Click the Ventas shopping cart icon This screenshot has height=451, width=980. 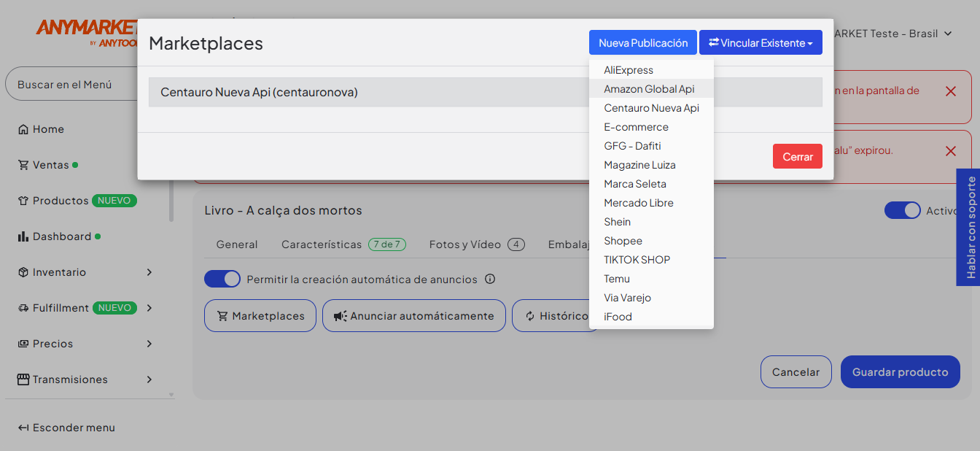[x=23, y=165]
